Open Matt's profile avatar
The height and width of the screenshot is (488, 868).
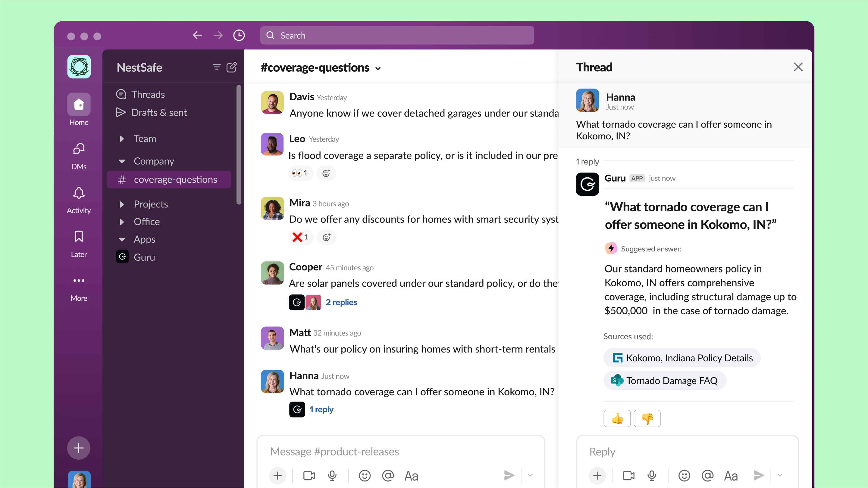tap(272, 338)
